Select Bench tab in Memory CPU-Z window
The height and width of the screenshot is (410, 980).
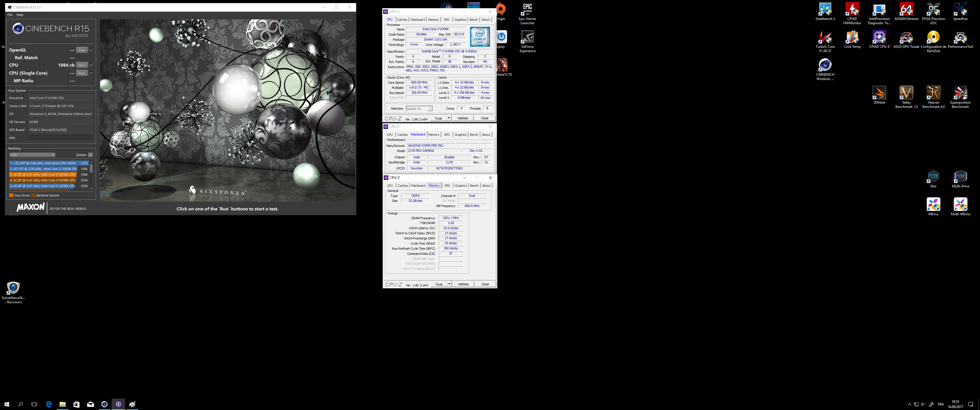474,186
